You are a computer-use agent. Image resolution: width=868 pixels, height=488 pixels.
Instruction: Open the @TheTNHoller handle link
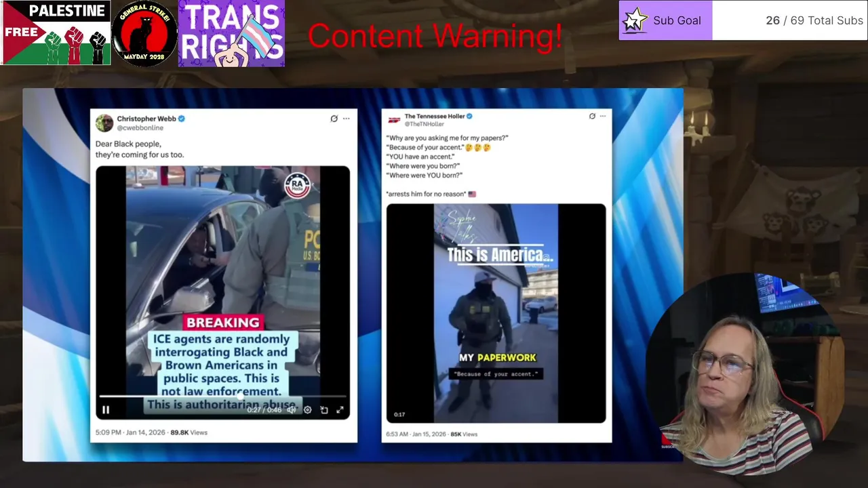[x=425, y=124]
